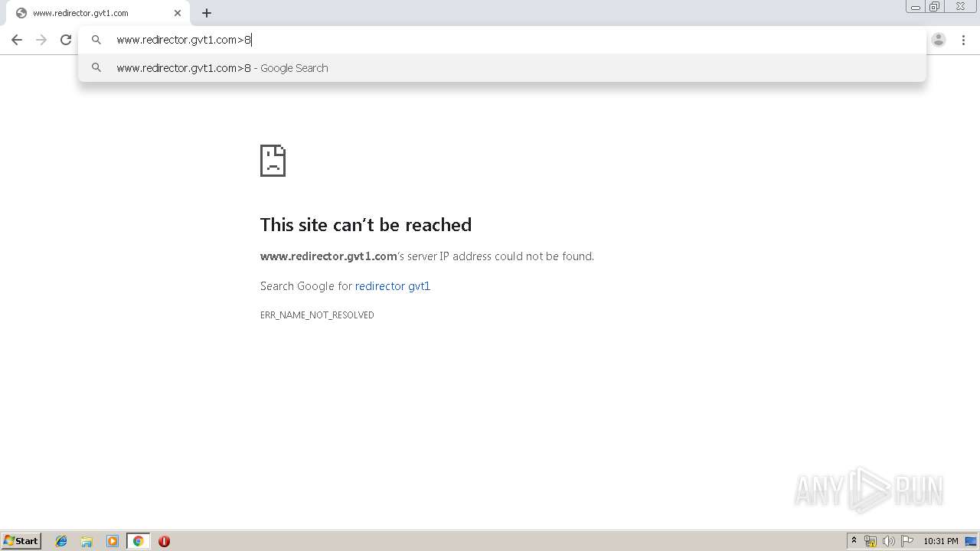Click the sad page error icon

click(x=273, y=161)
